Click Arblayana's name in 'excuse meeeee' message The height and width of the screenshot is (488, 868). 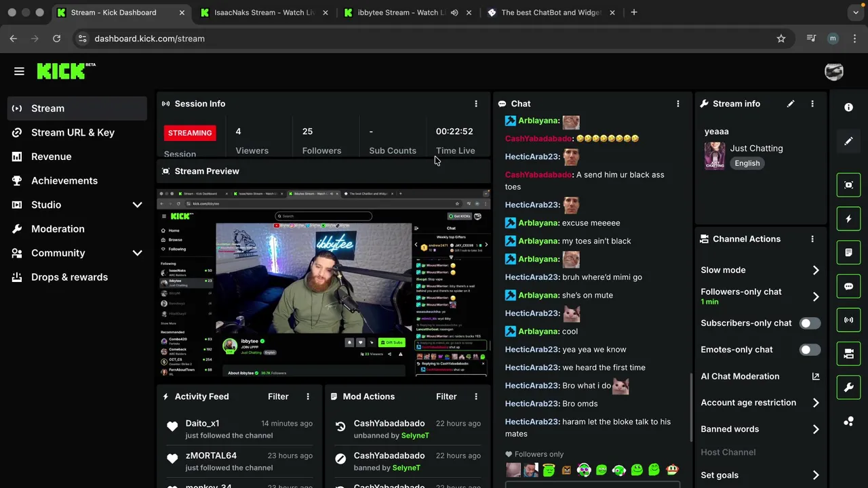[x=538, y=223]
